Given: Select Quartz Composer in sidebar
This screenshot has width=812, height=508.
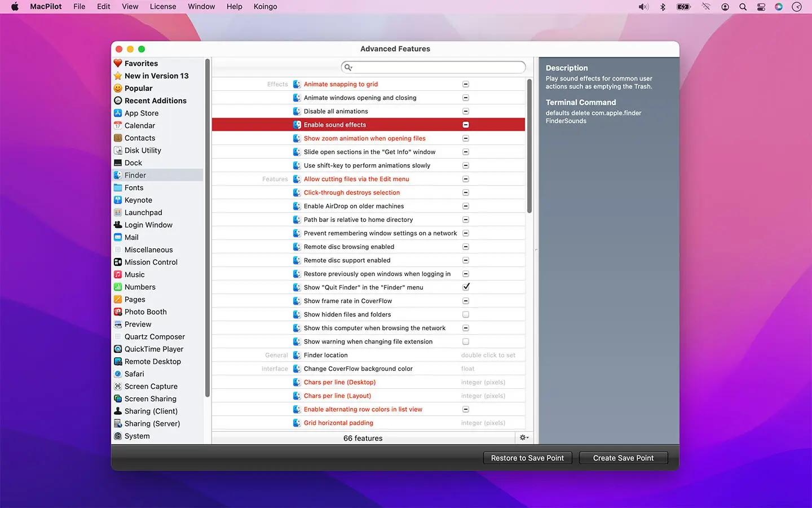Looking at the screenshot, I should [x=157, y=336].
